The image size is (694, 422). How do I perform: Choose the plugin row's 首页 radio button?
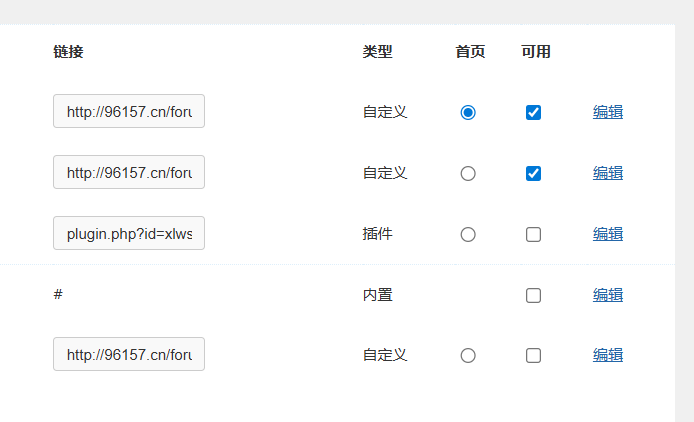coord(468,234)
